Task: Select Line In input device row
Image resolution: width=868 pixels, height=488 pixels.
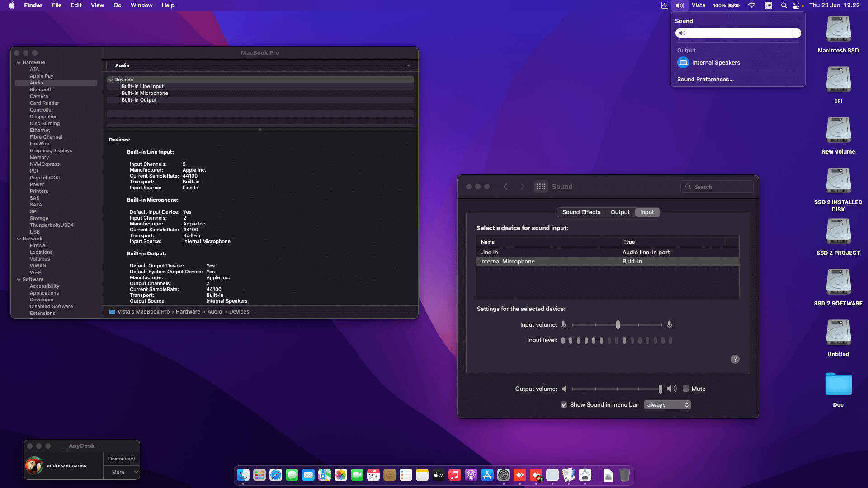Action: coord(608,252)
